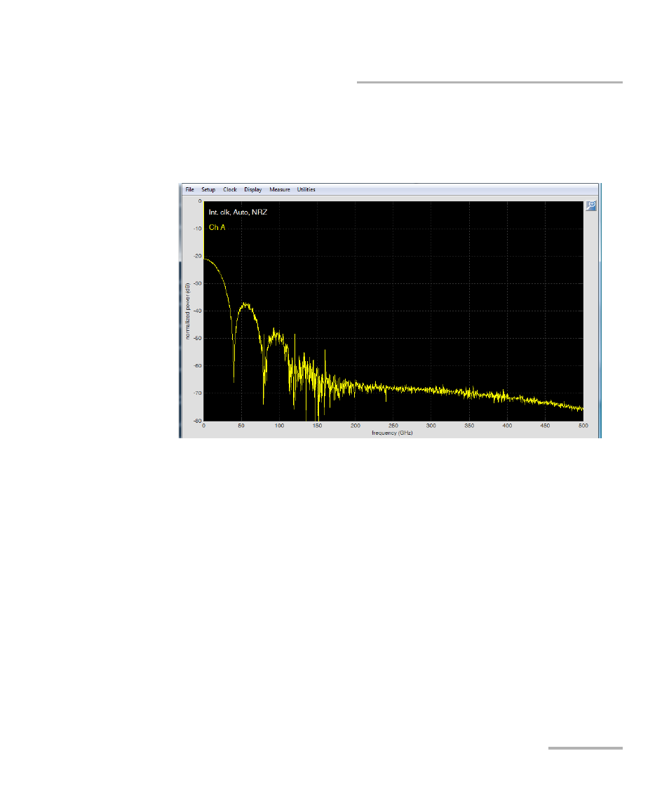Open the Measure menu
Viewport: 669px width, 812px height.
point(280,189)
